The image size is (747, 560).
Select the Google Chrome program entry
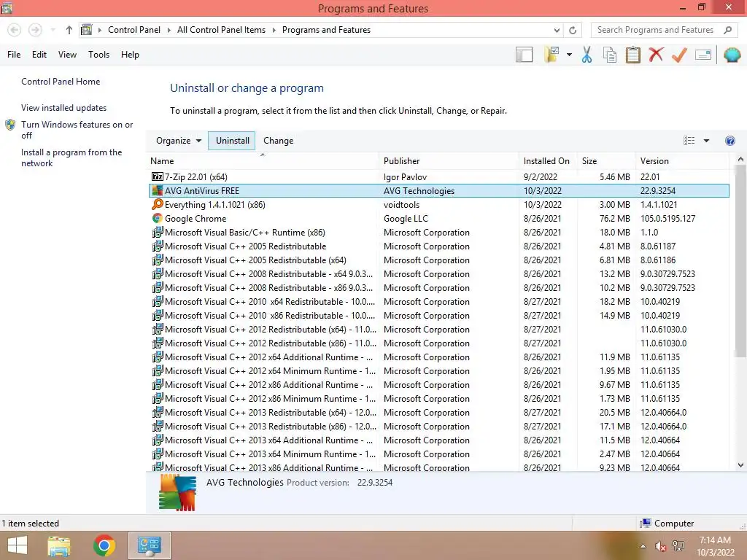[x=438, y=219]
